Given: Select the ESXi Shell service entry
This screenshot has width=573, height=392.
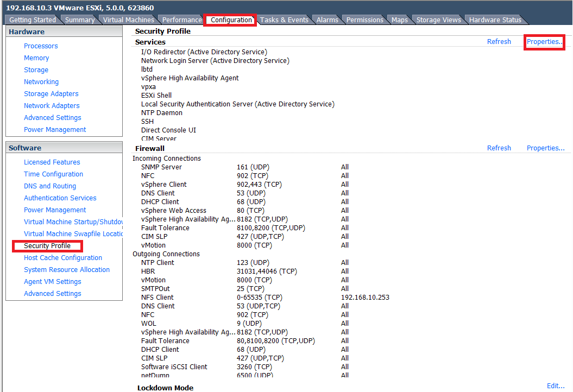Looking at the screenshot, I should pos(156,96).
